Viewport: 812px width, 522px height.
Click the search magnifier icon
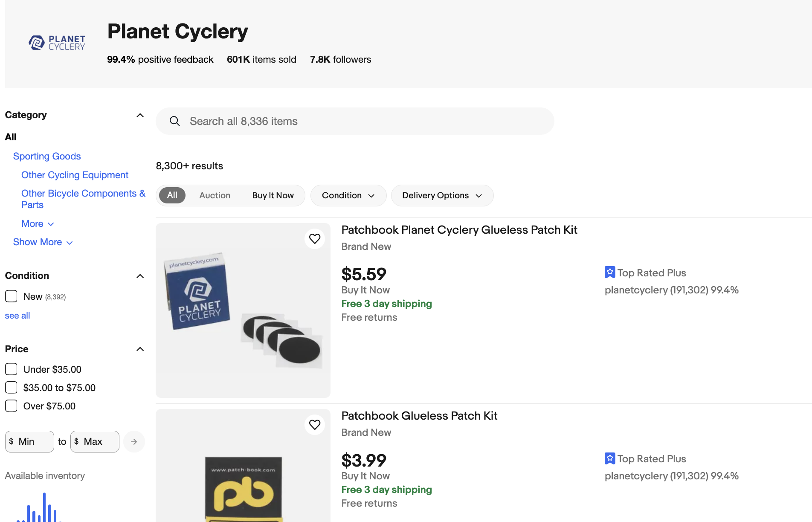click(174, 121)
